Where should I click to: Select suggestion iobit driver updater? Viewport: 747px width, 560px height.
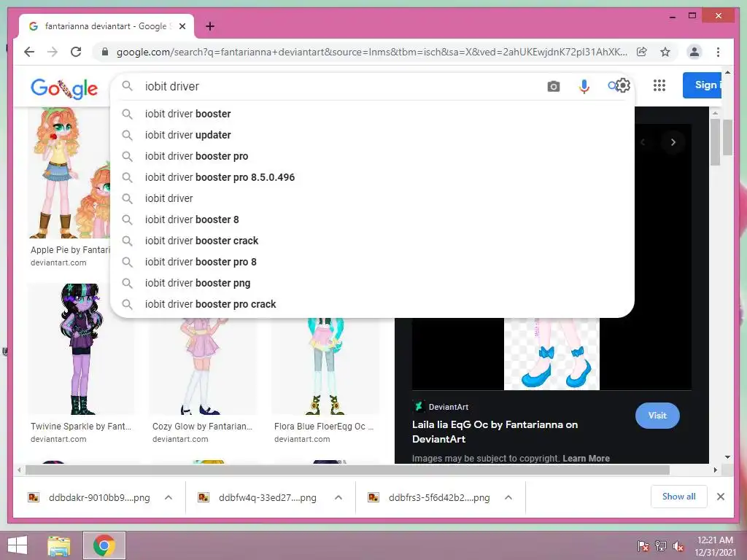tap(372, 135)
